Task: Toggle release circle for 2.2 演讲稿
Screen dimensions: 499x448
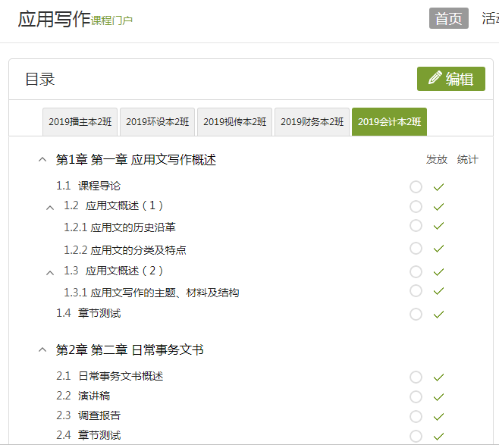Action: [x=416, y=396]
